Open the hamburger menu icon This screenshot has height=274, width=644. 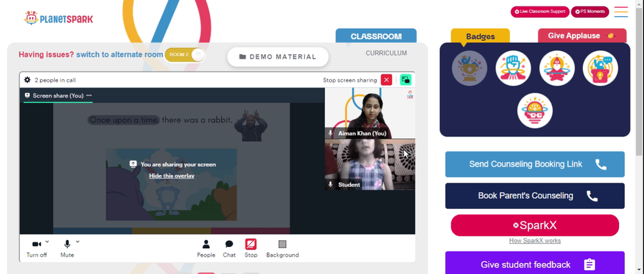tap(621, 12)
